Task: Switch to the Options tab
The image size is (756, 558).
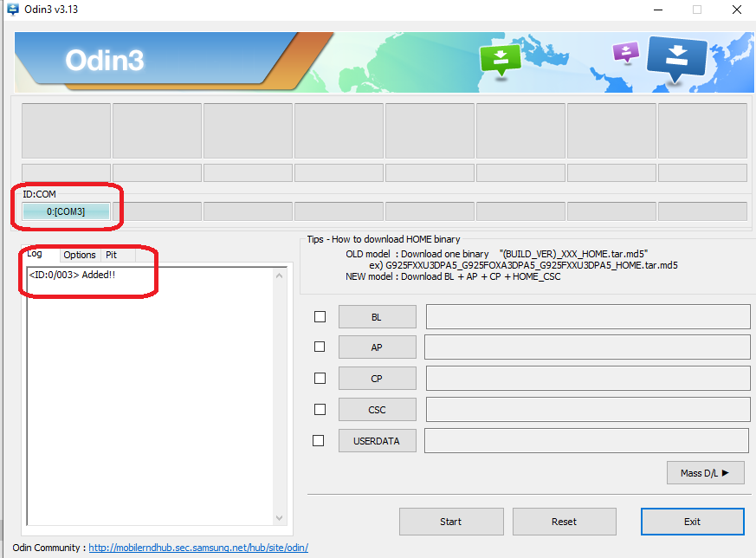Action: pos(80,255)
